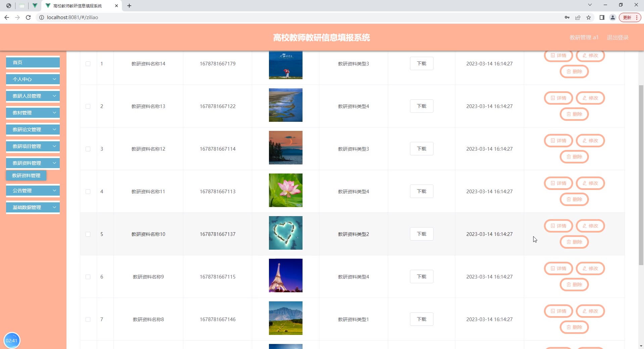Download file for 教研资料名称12
This screenshot has height=349, width=644.
[422, 149]
